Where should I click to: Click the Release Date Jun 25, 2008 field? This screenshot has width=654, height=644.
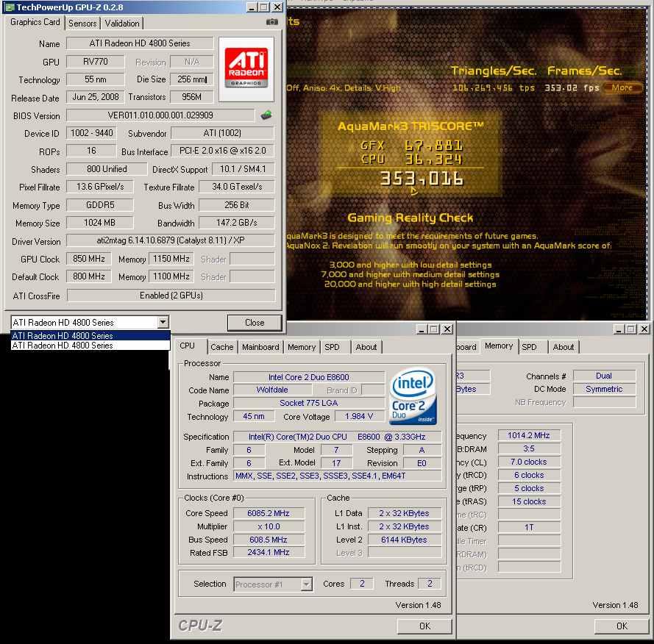pyautogui.click(x=96, y=97)
